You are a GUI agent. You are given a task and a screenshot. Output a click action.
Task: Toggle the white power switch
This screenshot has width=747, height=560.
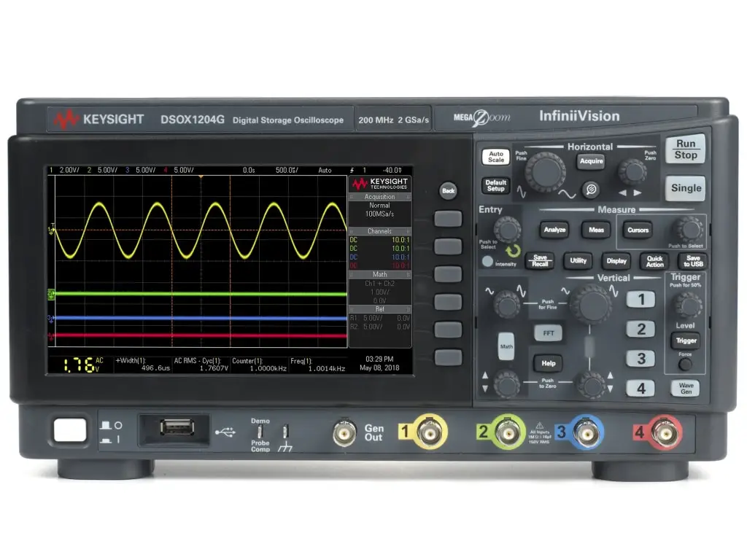coord(70,430)
